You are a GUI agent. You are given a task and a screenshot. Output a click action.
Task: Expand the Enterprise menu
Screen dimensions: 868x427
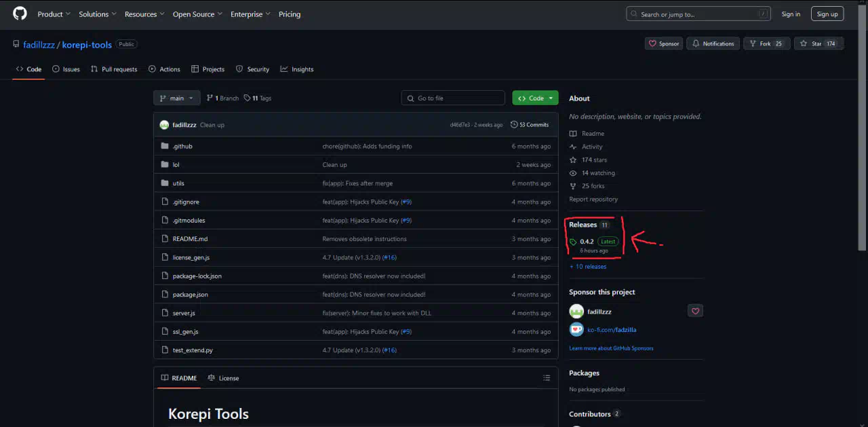tap(250, 14)
